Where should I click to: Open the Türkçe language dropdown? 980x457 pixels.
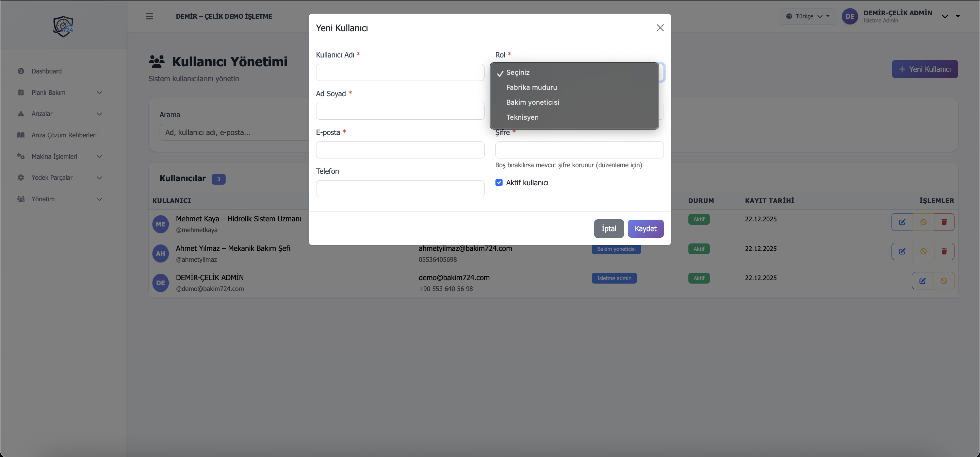click(x=808, y=16)
